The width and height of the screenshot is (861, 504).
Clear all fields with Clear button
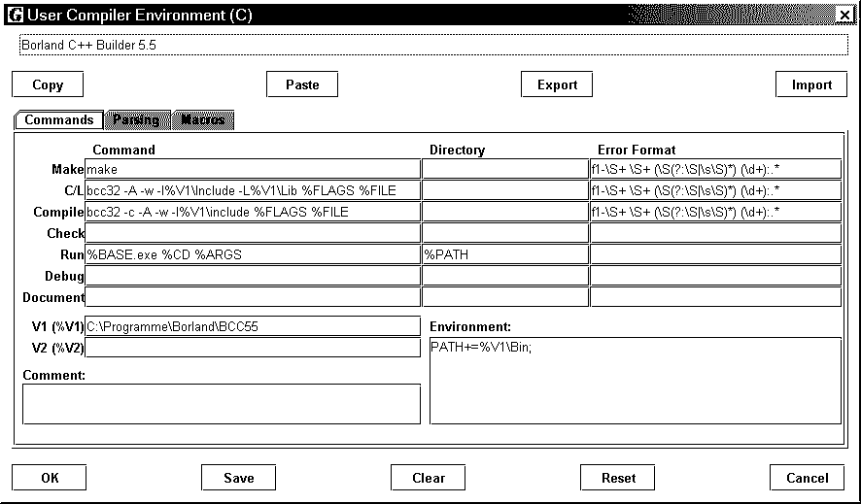[429, 478]
